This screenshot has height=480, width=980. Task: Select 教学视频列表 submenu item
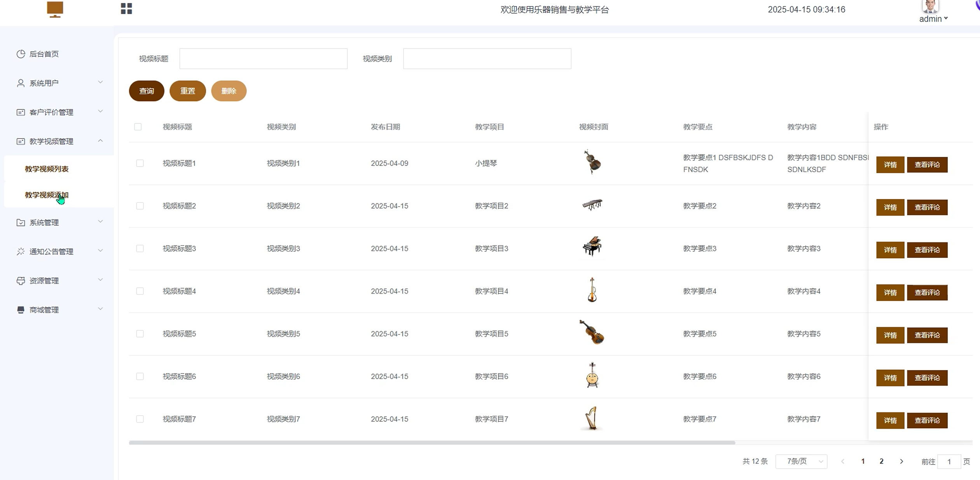47,169
